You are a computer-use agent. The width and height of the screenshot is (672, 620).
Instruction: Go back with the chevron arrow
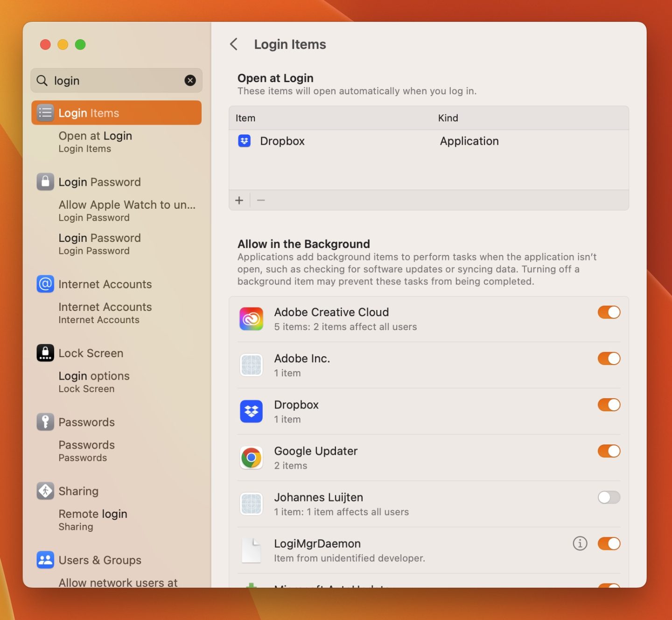click(x=234, y=44)
